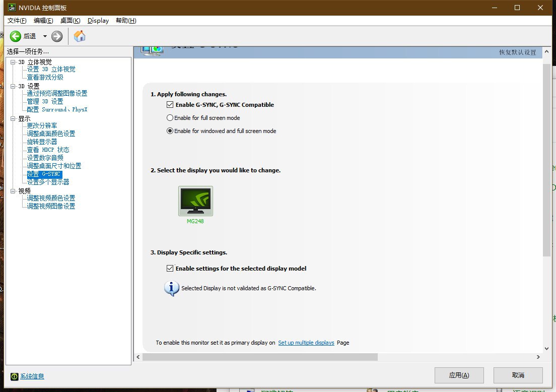
Task: Open the Home page icon
Action: click(x=80, y=36)
